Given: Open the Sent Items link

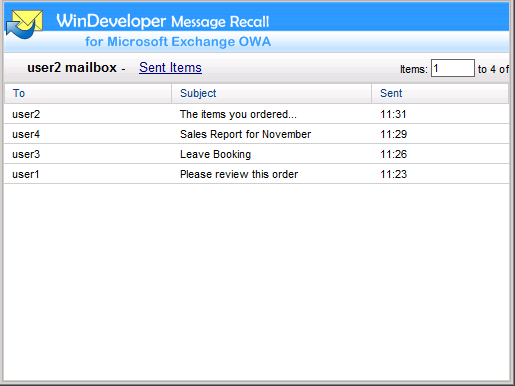Looking at the screenshot, I should point(170,68).
